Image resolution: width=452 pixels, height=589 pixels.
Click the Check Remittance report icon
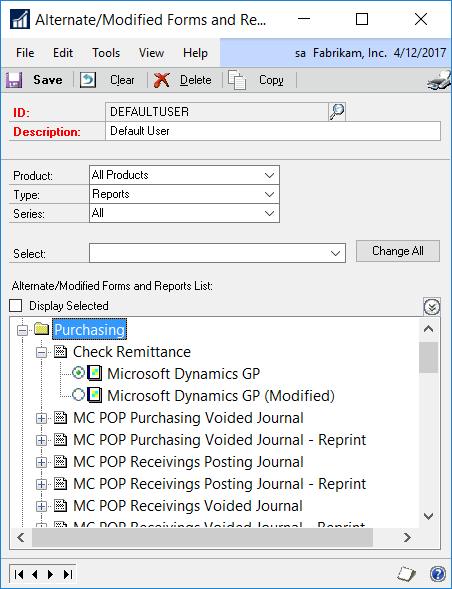[60, 352]
